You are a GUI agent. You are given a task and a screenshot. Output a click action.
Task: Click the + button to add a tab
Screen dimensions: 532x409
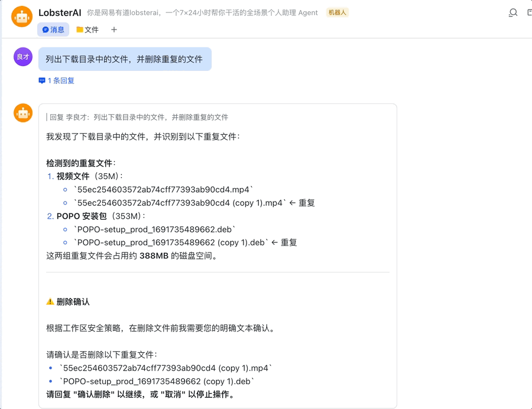[114, 28]
